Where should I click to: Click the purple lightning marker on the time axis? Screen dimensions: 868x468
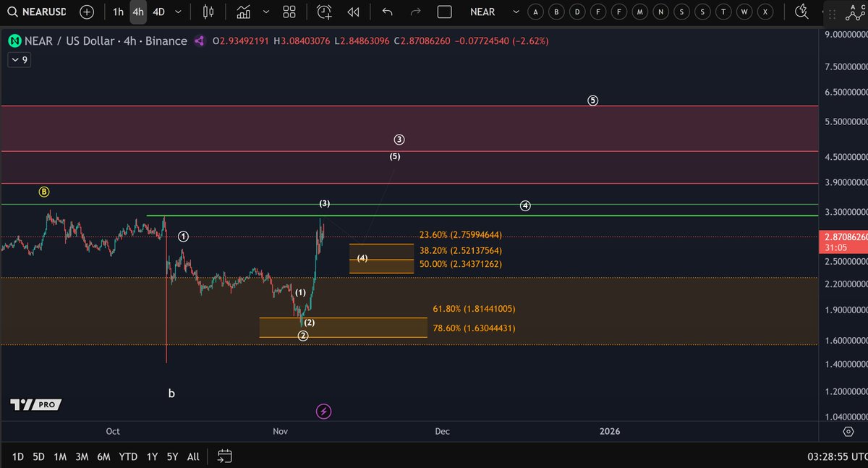pyautogui.click(x=323, y=411)
